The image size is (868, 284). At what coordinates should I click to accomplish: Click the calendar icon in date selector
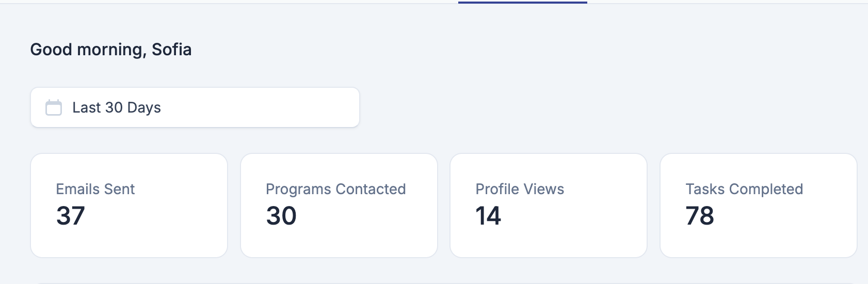tap(54, 107)
